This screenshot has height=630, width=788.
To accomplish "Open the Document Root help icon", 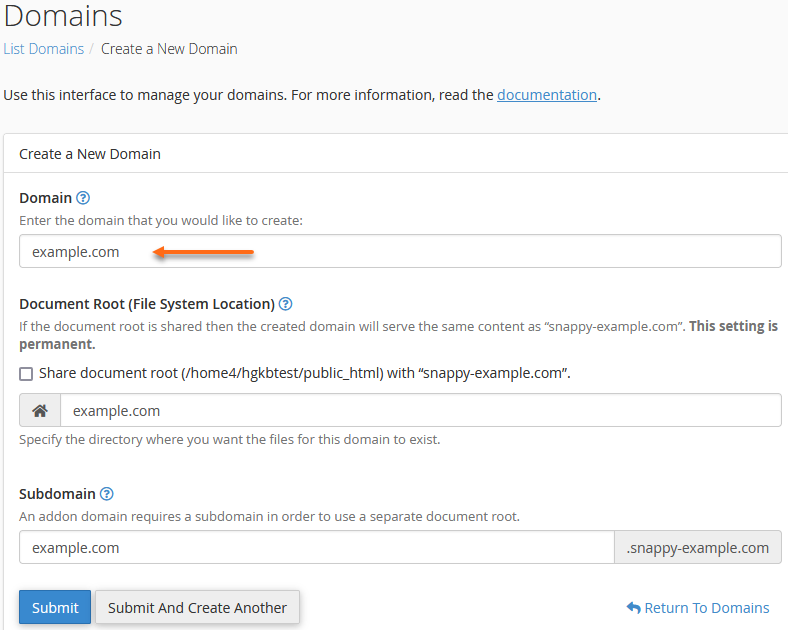I will [x=285, y=304].
